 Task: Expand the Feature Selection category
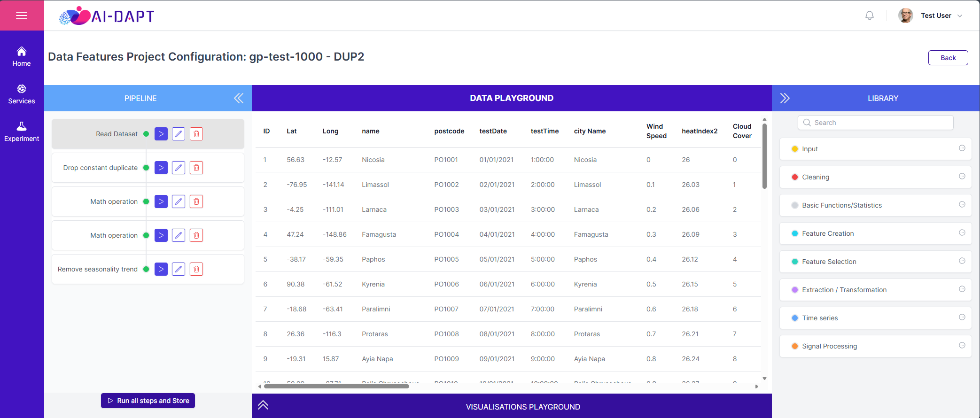coord(875,262)
